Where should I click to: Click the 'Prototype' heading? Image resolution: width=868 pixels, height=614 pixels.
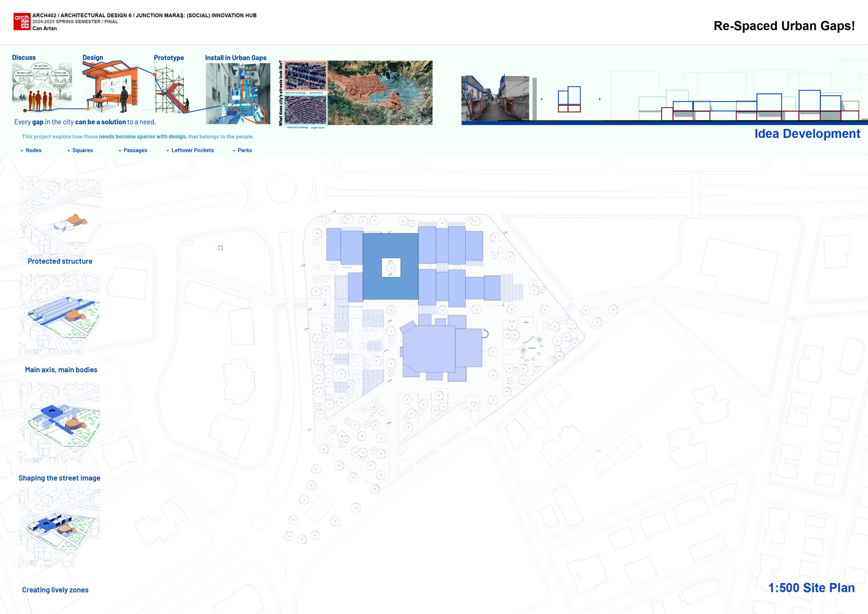[x=169, y=58]
